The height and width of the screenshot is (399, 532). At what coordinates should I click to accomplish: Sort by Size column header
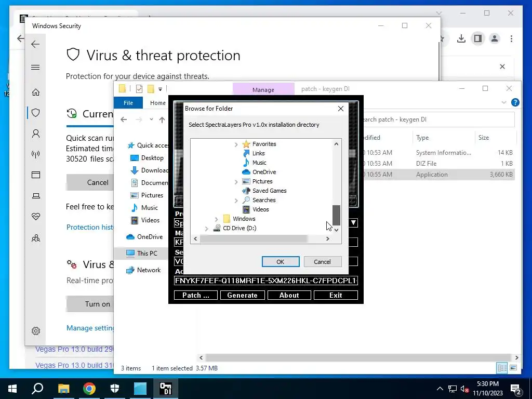[484, 138]
